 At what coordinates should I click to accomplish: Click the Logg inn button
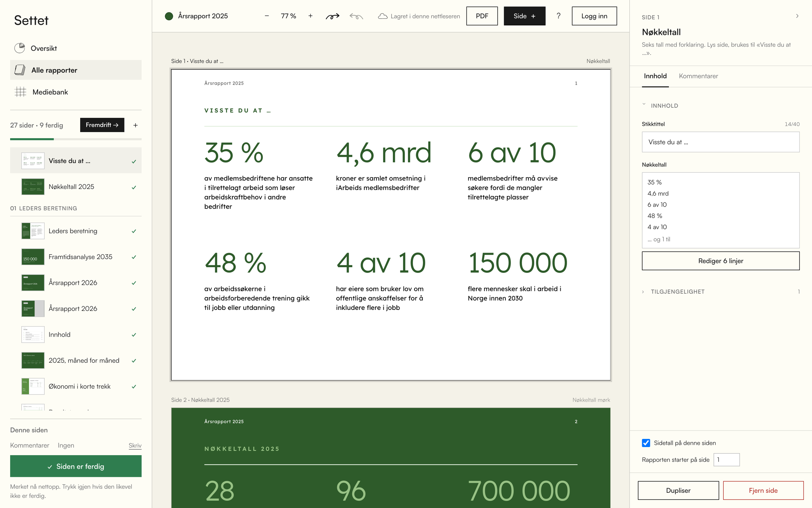(594, 16)
